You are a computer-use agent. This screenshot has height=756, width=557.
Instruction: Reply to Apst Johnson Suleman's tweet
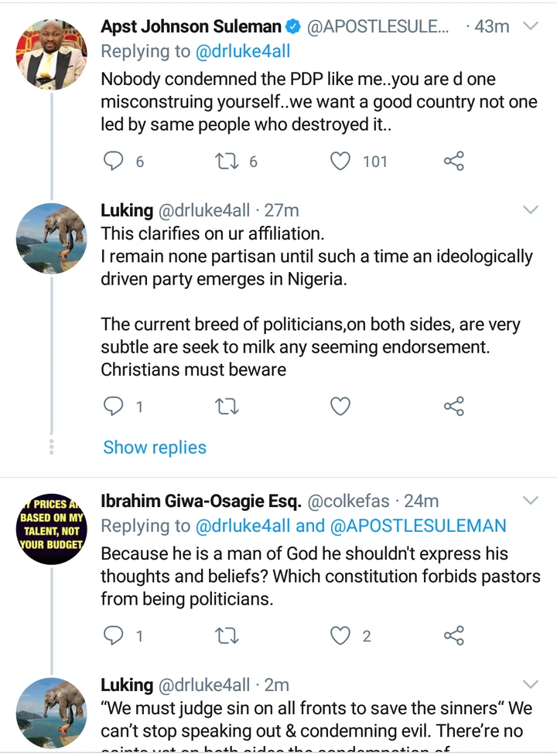pyautogui.click(x=114, y=161)
